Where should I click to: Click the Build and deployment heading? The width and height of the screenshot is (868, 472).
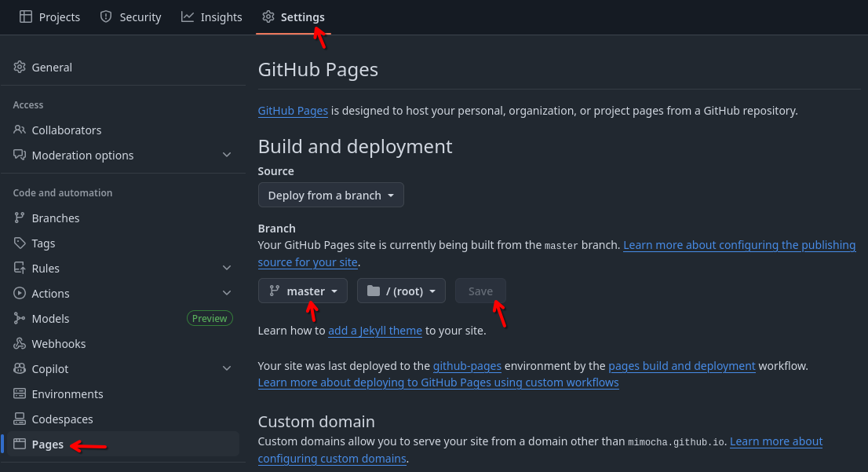355,146
